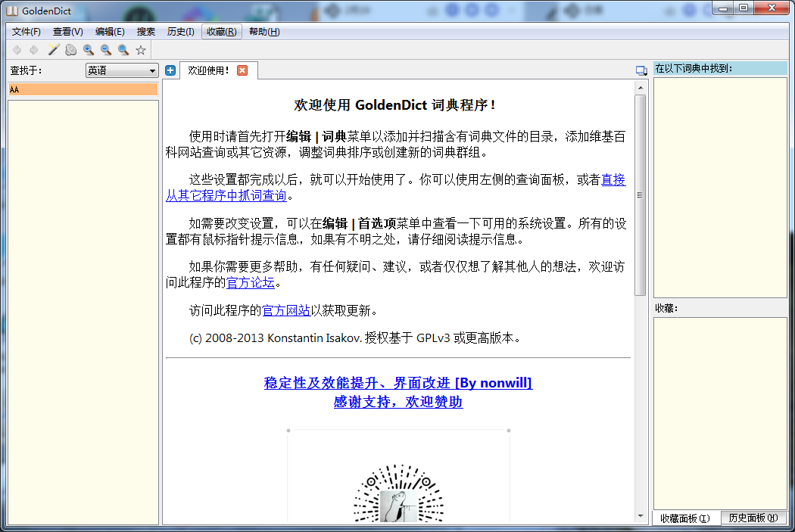The height and width of the screenshot is (532, 795).
Task: Expand the 英语 dictionary group dropdown
Action: [x=122, y=71]
